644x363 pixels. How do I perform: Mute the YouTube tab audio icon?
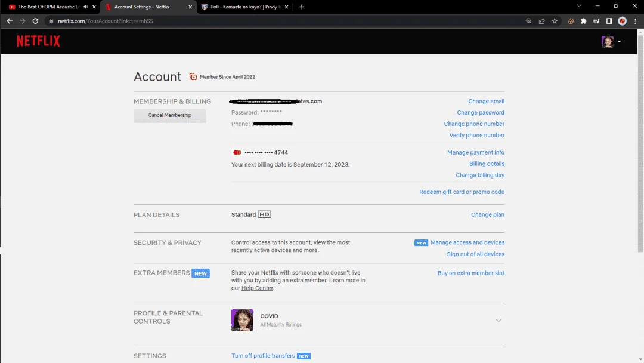(x=85, y=7)
